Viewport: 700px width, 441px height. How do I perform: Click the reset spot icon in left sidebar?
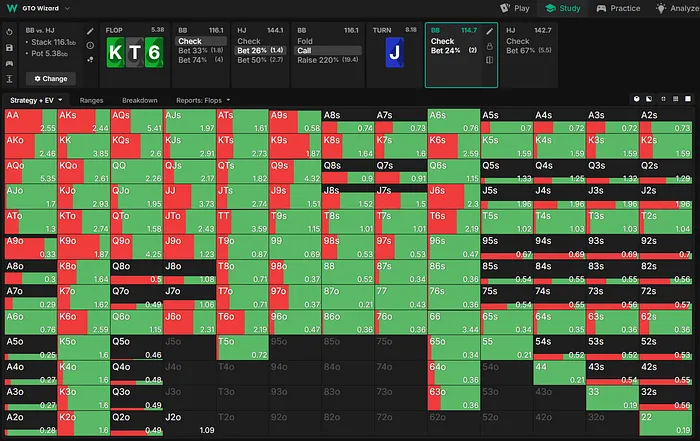coord(9,31)
